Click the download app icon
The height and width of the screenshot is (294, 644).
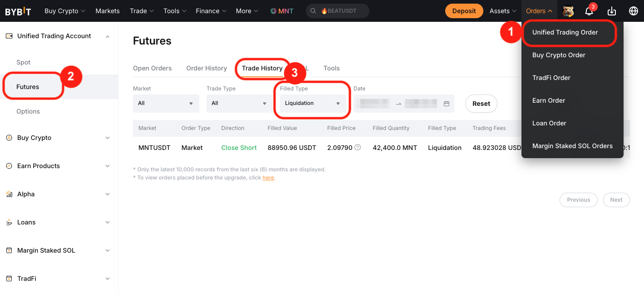tap(612, 11)
